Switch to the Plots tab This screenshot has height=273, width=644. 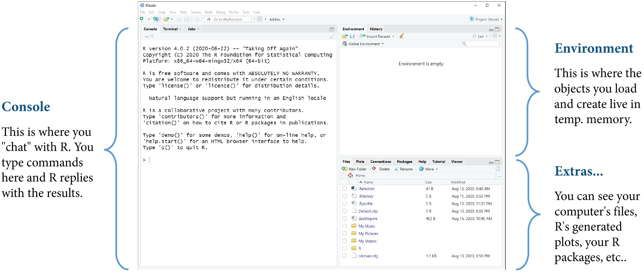(360, 162)
